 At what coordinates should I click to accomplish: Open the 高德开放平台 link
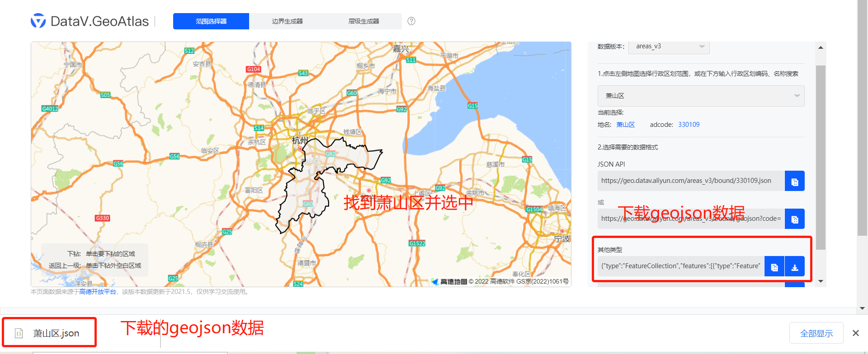[x=98, y=292]
